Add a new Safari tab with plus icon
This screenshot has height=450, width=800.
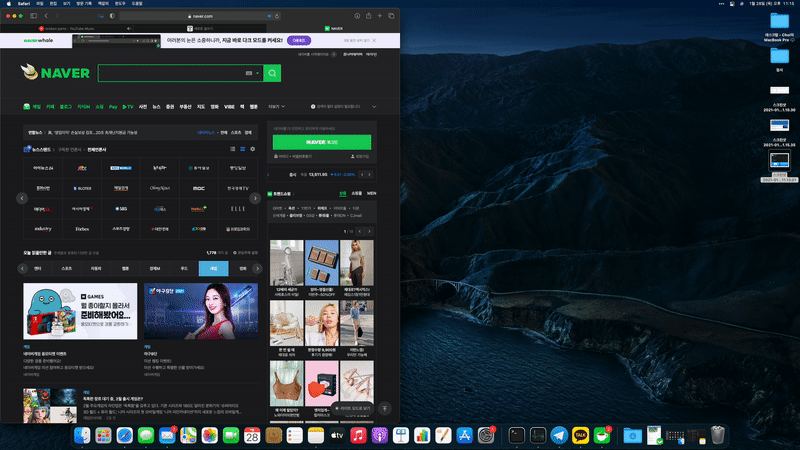coord(380,16)
